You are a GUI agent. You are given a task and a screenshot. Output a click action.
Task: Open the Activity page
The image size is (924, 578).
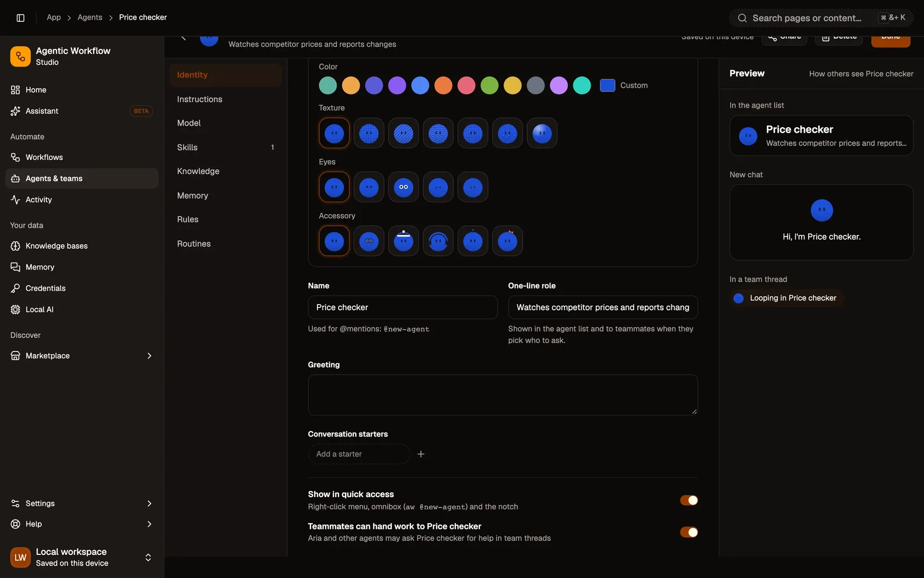(82, 200)
